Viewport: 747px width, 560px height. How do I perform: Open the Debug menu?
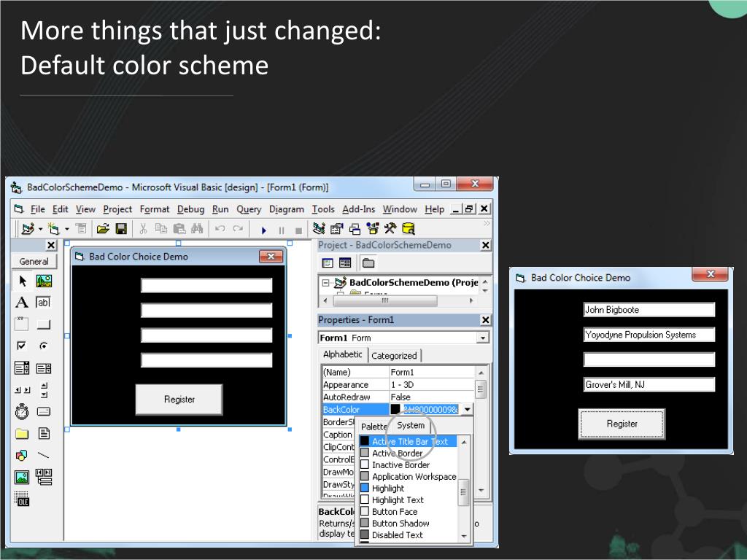pyautogui.click(x=190, y=209)
